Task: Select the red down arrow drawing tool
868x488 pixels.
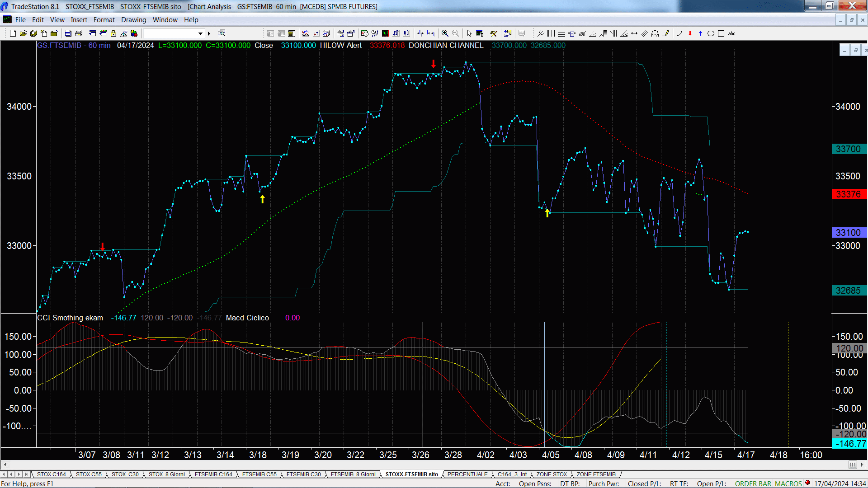Action: 690,33
